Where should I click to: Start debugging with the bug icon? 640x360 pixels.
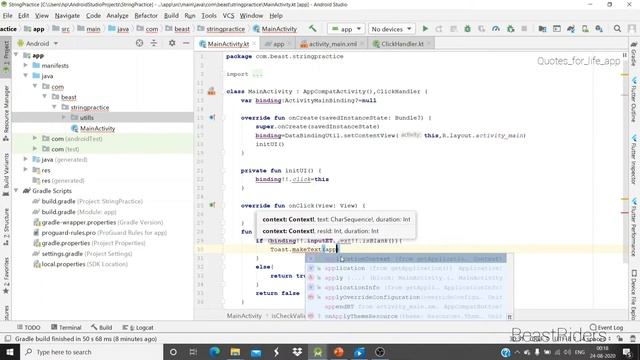[467, 29]
